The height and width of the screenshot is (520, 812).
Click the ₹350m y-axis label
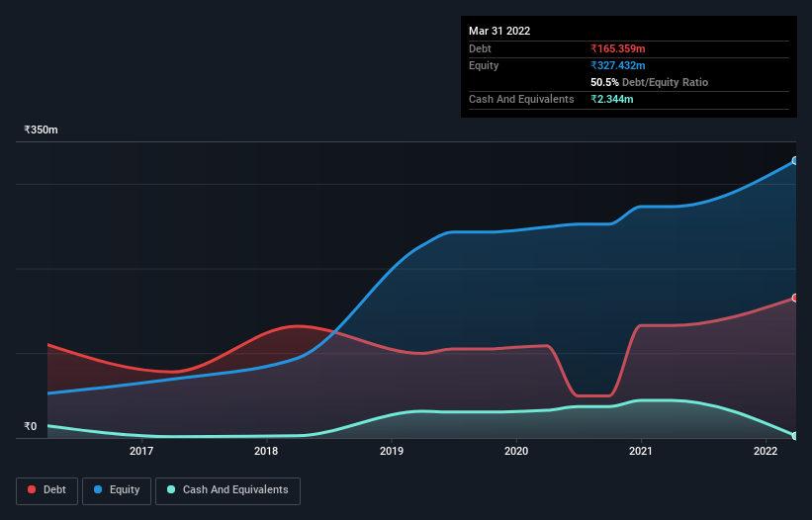(41, 130)
